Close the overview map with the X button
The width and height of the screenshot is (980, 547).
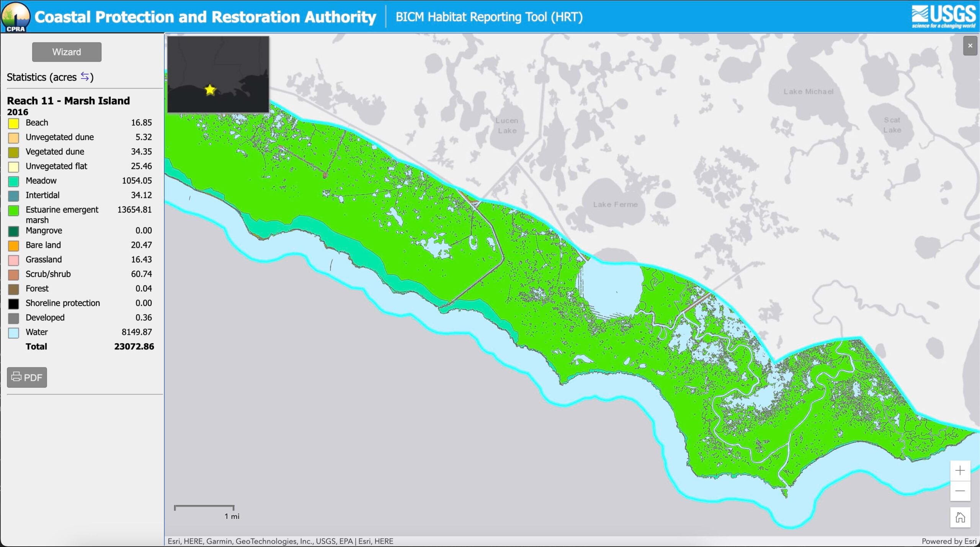point(970,46)
